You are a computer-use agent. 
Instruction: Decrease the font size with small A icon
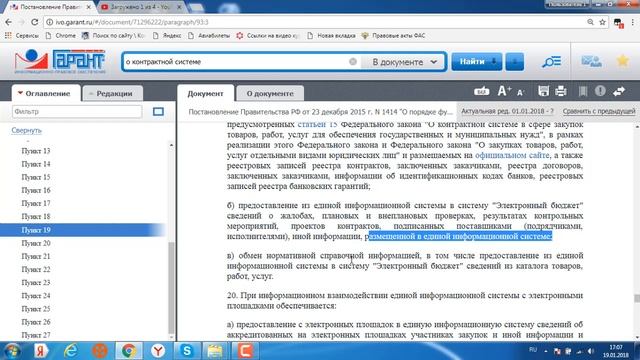click(520, 92)
